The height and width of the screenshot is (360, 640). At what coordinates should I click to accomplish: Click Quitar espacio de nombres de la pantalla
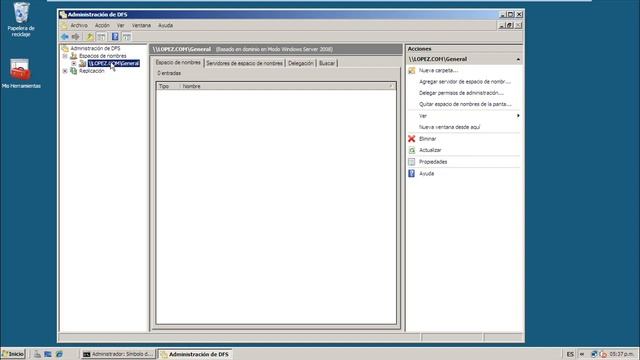tap(465, 104)
